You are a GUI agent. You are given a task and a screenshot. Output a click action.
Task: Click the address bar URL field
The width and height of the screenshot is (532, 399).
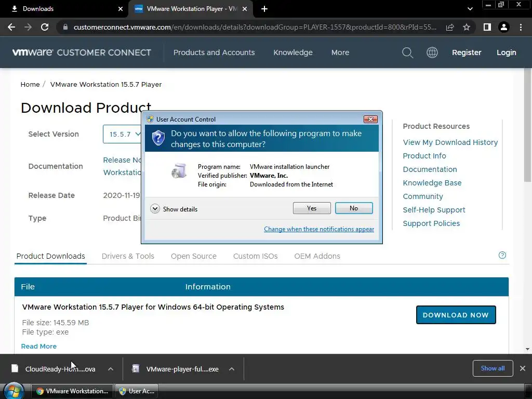(x=255, y=27)
